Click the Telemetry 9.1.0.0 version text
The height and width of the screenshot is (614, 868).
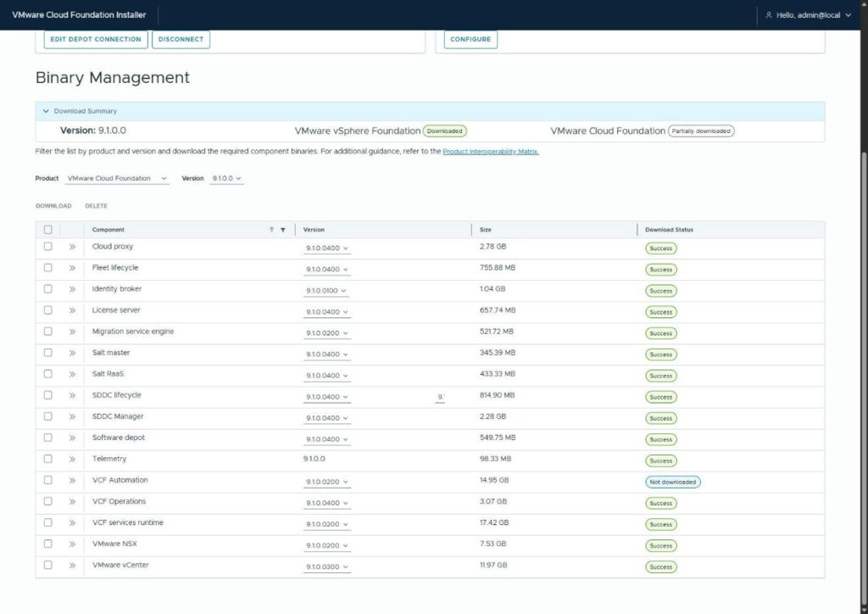314,459
